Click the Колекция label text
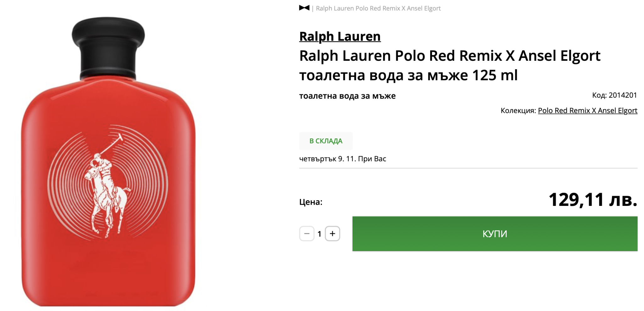 pyautogui.click(x=518, y=110)
